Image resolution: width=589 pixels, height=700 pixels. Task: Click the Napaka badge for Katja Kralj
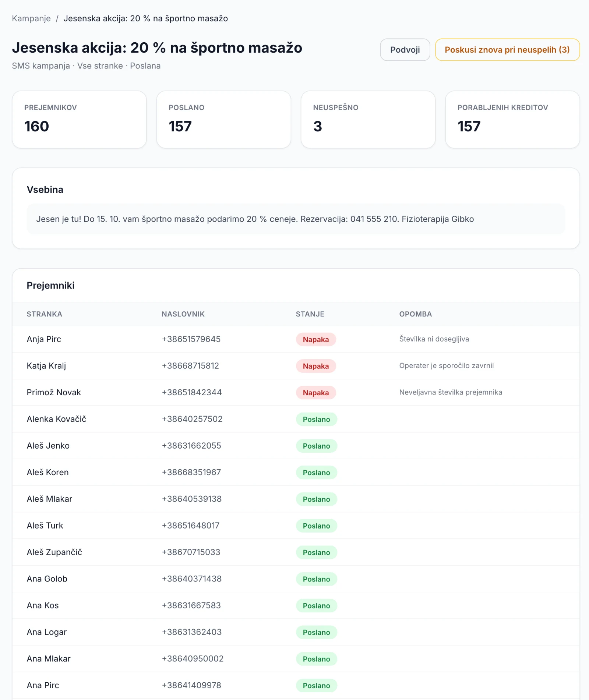316,366
